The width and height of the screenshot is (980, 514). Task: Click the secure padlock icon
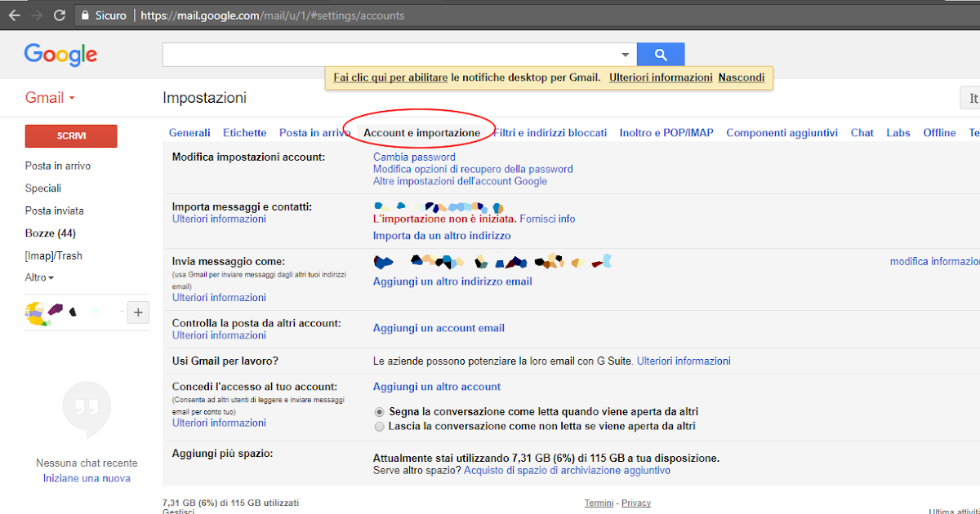point(85,16)
